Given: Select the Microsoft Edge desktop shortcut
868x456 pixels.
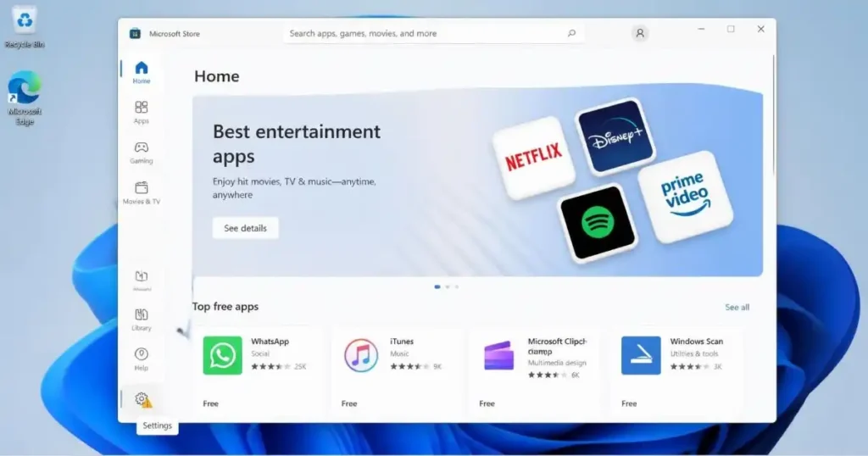Looking at the screenshot, I should pyautogui.click(x=25, y=97).
